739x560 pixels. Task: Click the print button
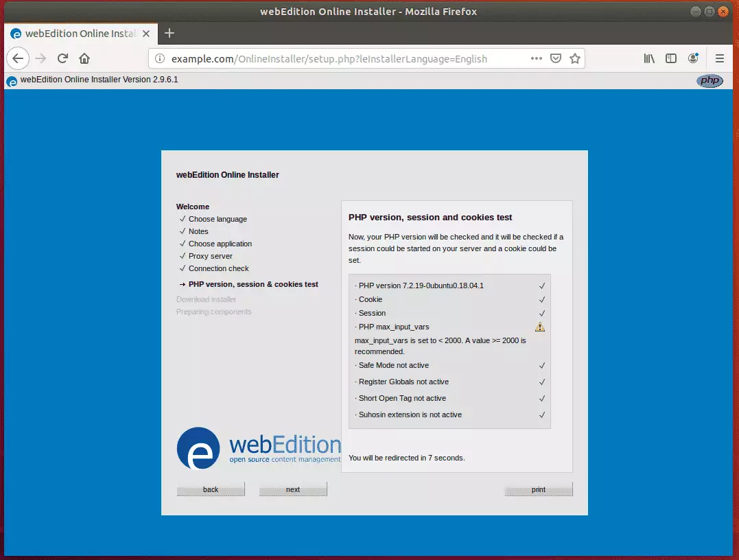(539, 489)
